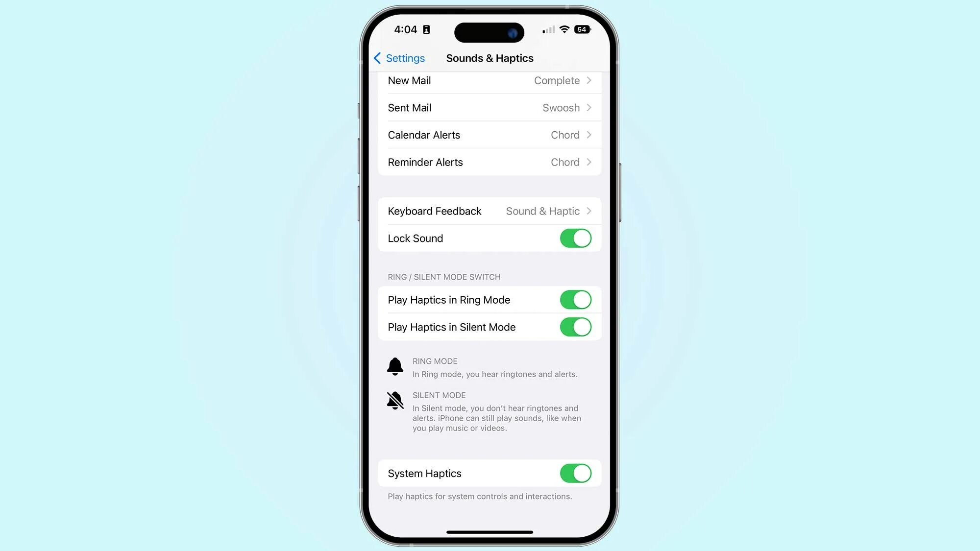Toggle Lock Sound switch off
The height and width of the screenshot is (551, 980).
click(575, 238)
